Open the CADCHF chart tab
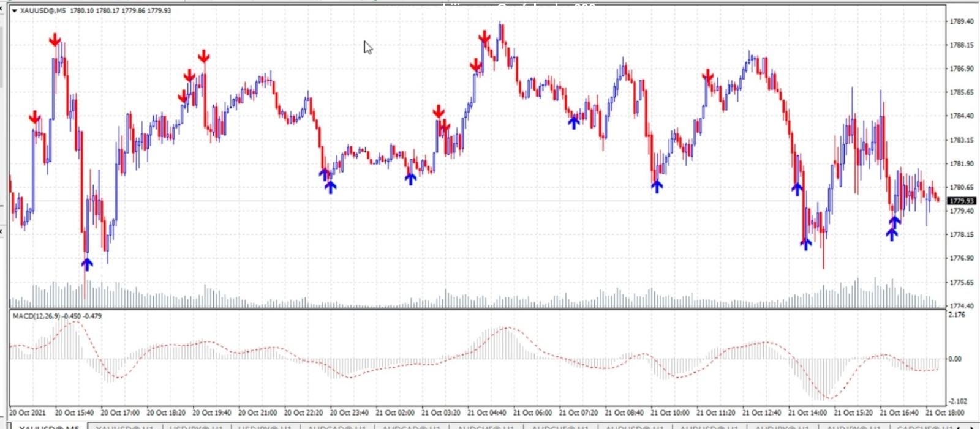The image size is (980, 429). tap(925, 426)
